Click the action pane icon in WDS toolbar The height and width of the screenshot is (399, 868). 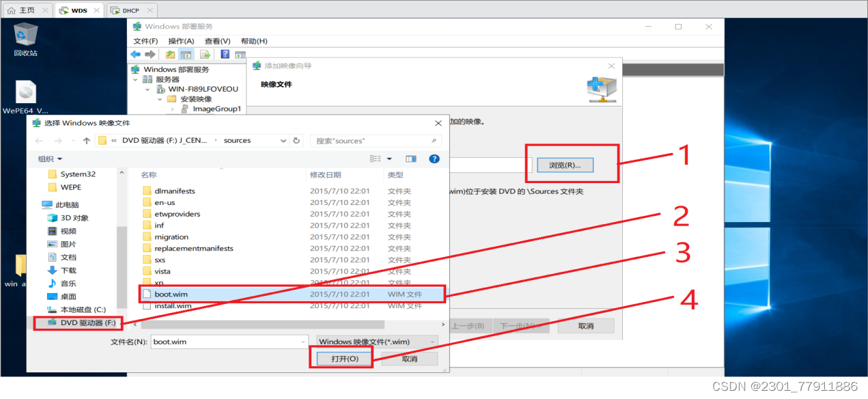click(x=240, y=55)
